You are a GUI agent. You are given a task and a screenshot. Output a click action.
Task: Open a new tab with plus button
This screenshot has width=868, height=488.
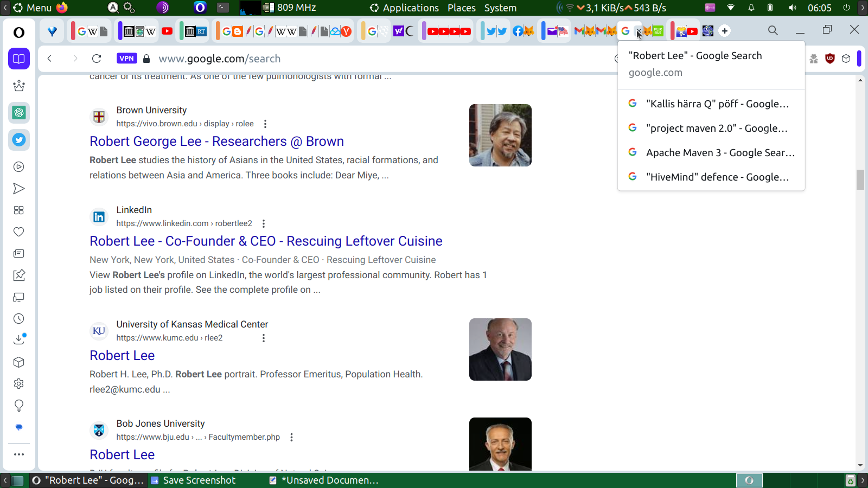coord(725,31)
